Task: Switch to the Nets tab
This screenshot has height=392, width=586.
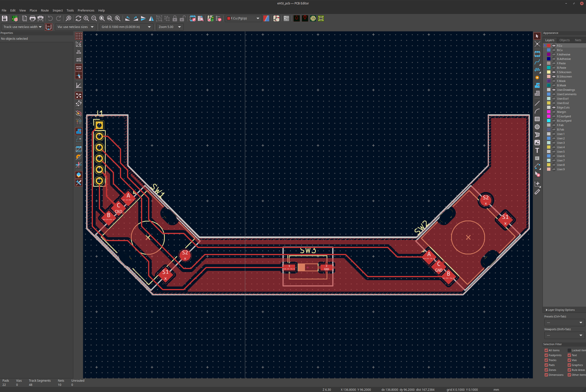Action: pyautogui.click(x=578, y=40)
